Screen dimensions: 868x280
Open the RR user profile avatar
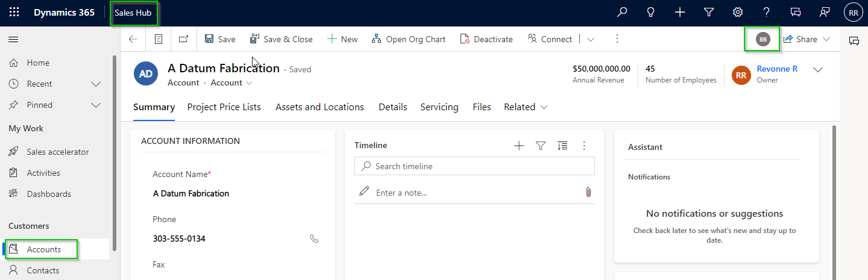853,13
